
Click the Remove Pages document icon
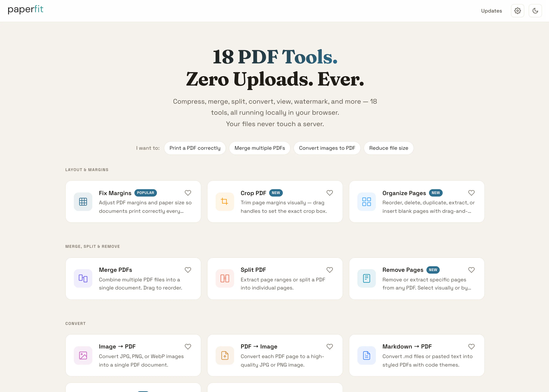(367, 278)
